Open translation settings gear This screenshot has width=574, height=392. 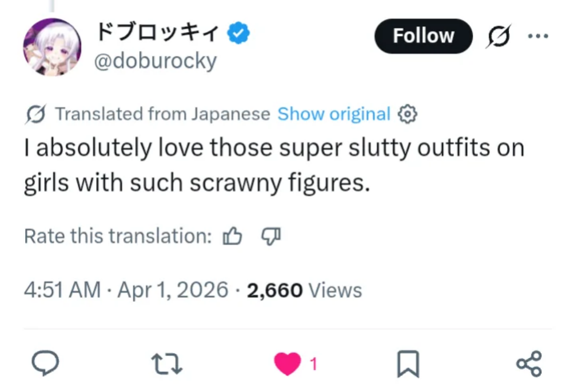[x=408, y=114]
